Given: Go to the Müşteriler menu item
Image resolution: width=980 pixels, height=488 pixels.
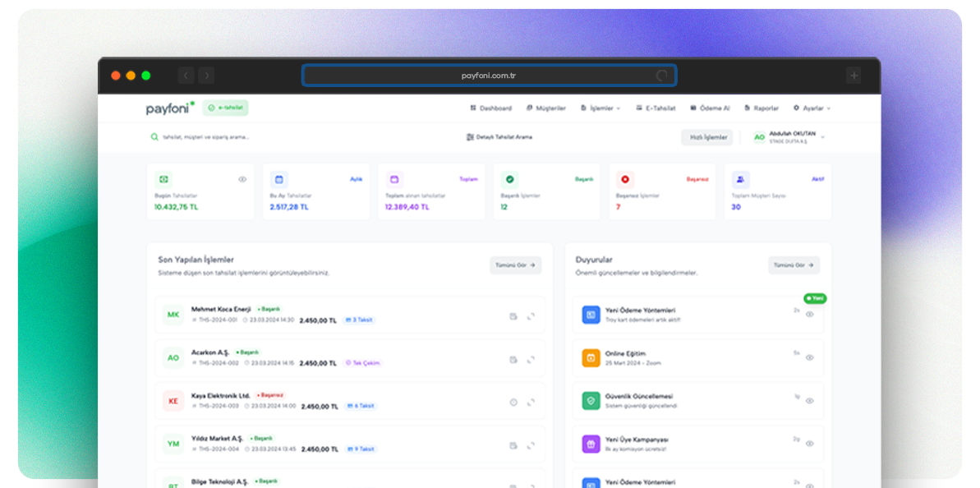Looking at the screenshot, I should point(545,108).
